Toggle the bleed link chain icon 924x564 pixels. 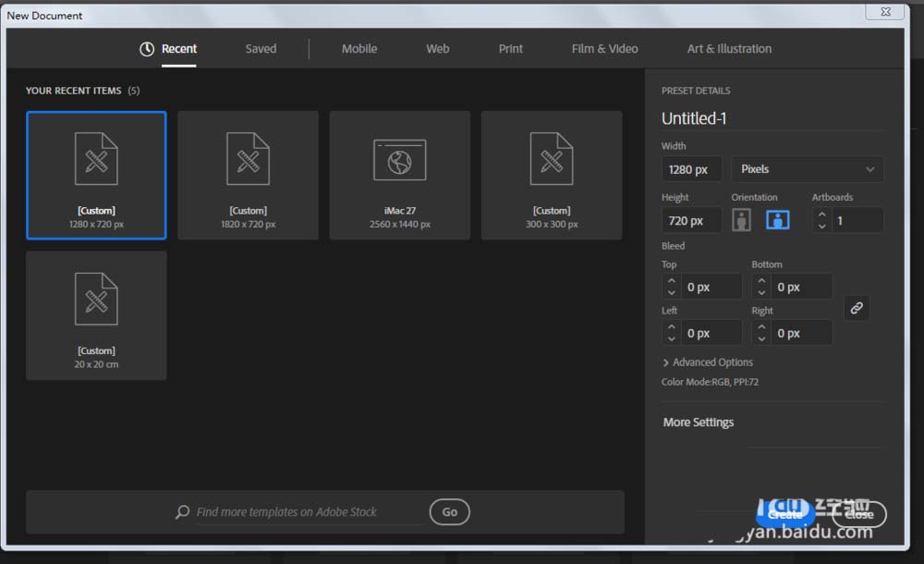click(857, 308)
